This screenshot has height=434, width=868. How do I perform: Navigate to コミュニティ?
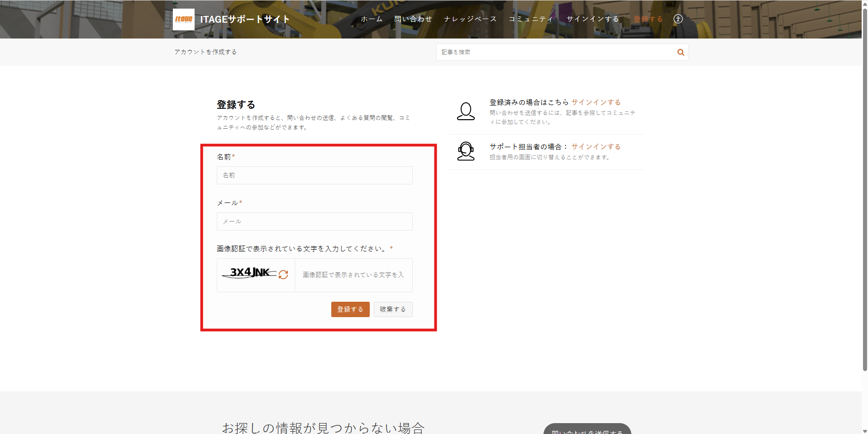531,19
